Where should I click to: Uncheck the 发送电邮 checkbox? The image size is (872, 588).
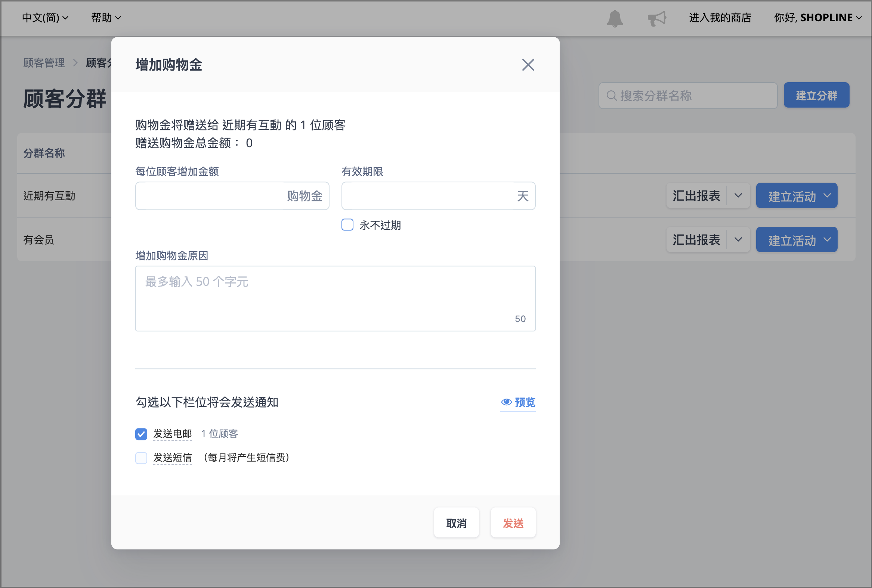tap(141, 434)
